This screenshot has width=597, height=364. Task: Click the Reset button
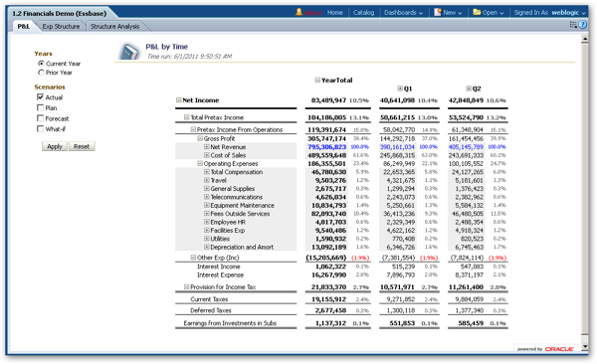(82, 146)
